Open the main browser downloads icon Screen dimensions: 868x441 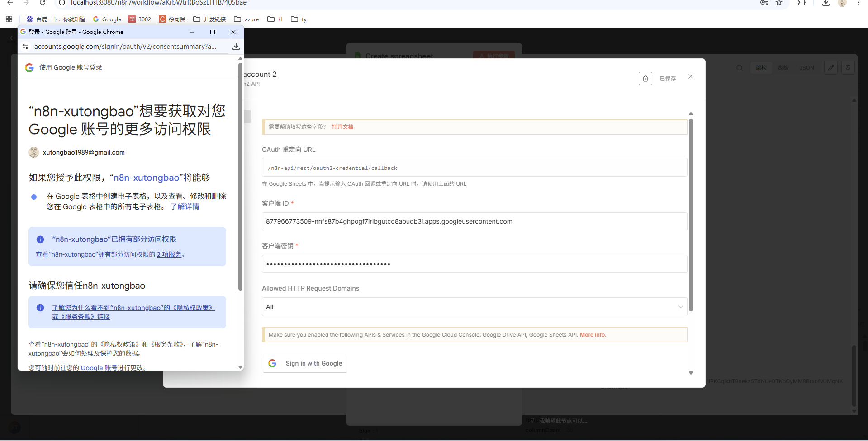click(x=826, y=3)
